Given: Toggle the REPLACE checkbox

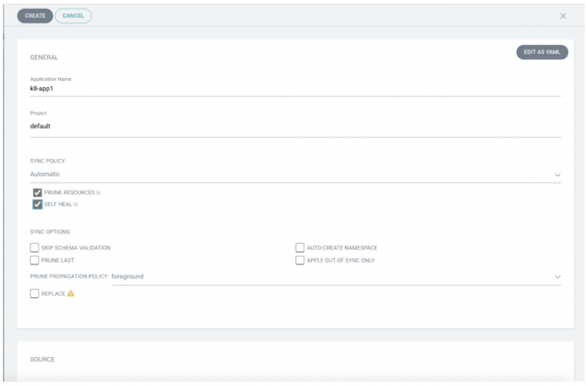Looking at the screenshot, I should pos(35,294).
